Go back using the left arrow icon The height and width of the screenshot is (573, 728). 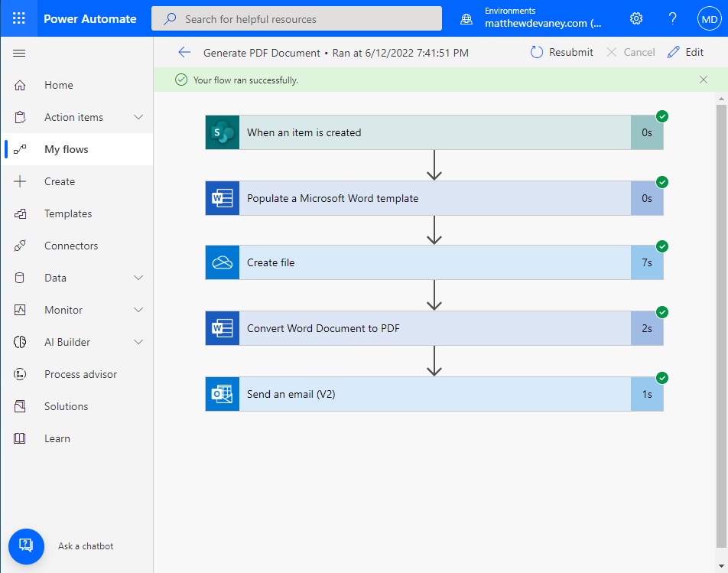(x=184, y=52)
